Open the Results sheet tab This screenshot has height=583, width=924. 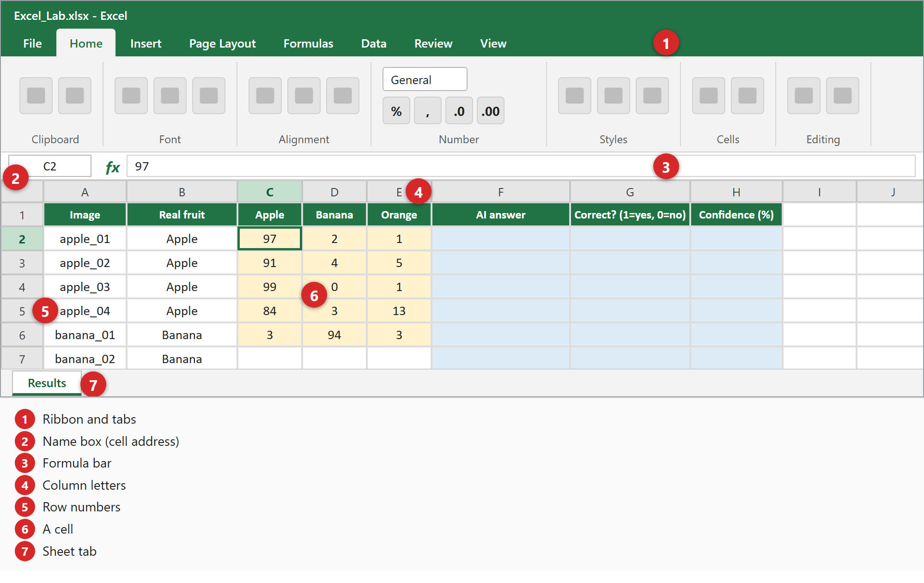pyautogui.click(x=47, y=383)
